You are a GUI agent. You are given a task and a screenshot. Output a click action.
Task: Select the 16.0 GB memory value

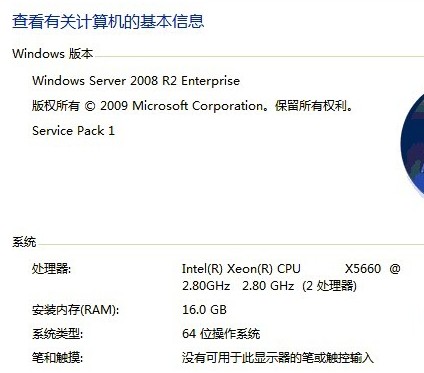[204, 310]
